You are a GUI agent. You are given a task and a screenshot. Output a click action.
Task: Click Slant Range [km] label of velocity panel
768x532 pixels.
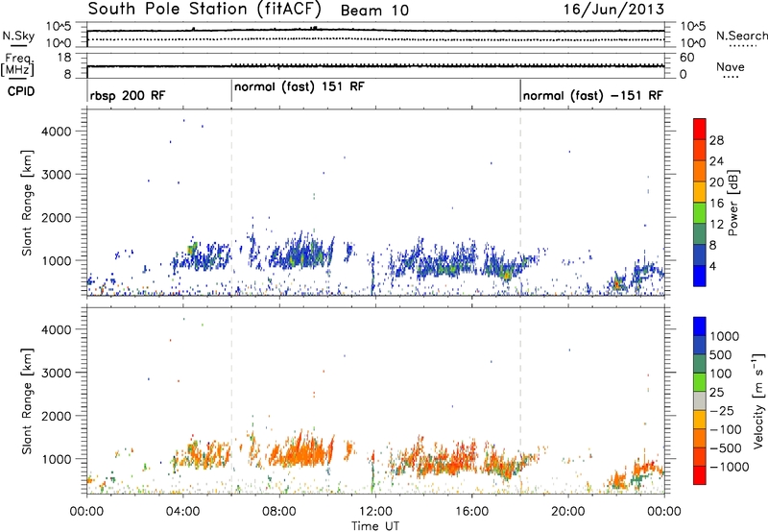tap(27, 400)
